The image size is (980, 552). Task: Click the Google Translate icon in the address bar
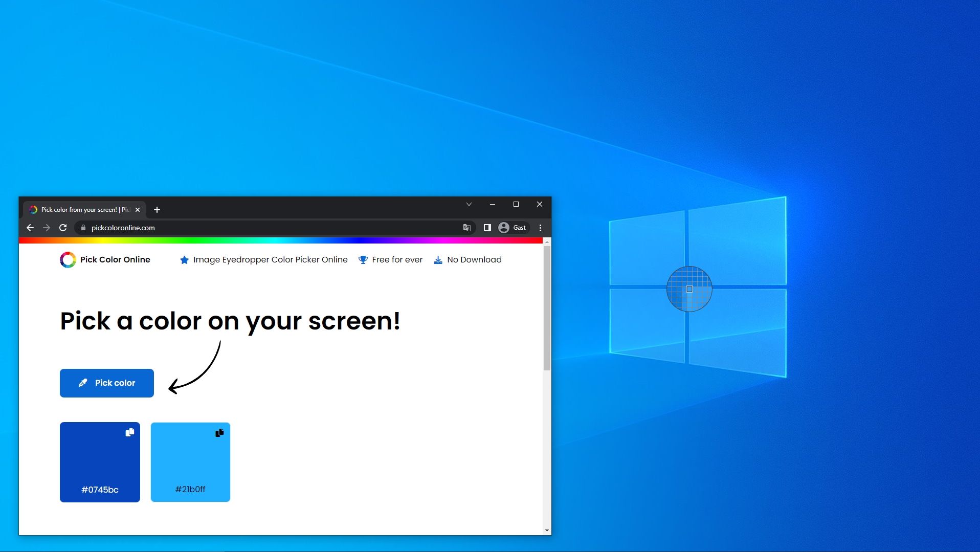(x=466, y=228)
